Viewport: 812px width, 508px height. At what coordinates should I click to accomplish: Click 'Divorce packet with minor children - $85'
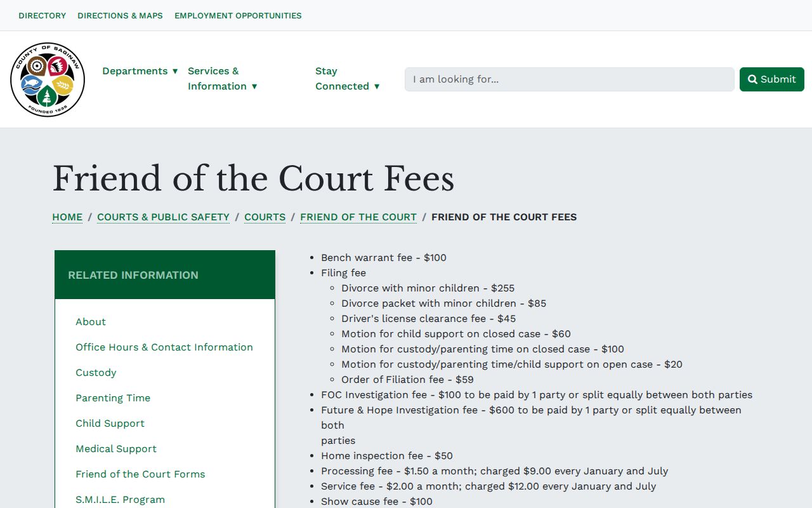coord(443,304)
